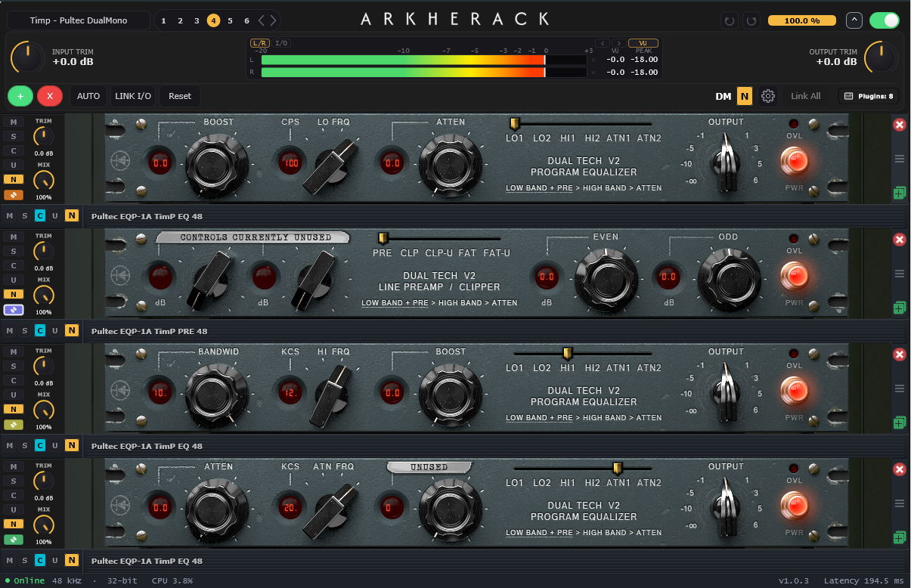The width and height of the screenshot is (911, 588).
Task: Click the LO2 position on the first equalizer mode slider
Action: (x=542, y=138)
